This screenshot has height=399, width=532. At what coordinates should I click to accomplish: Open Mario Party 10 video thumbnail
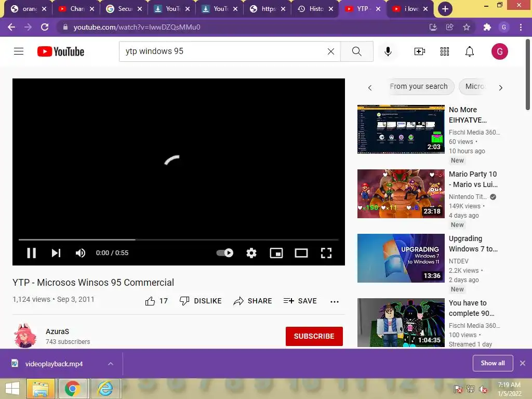(401, 194)
